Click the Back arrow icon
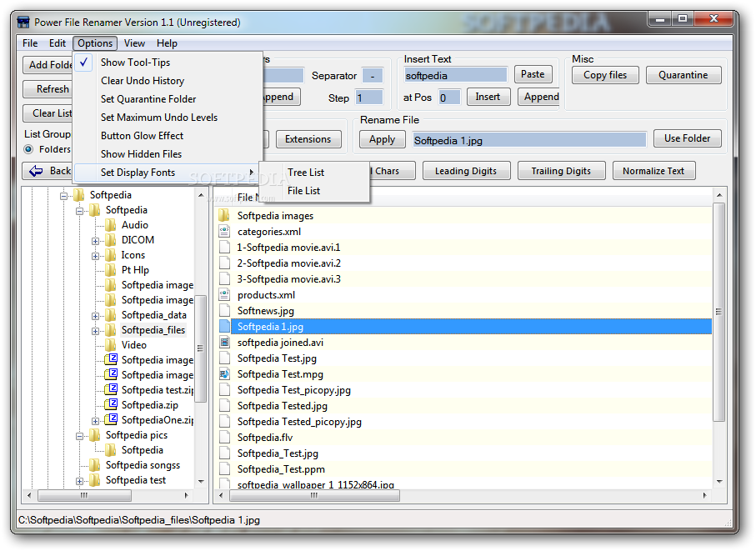 click(x=36, y=171)
